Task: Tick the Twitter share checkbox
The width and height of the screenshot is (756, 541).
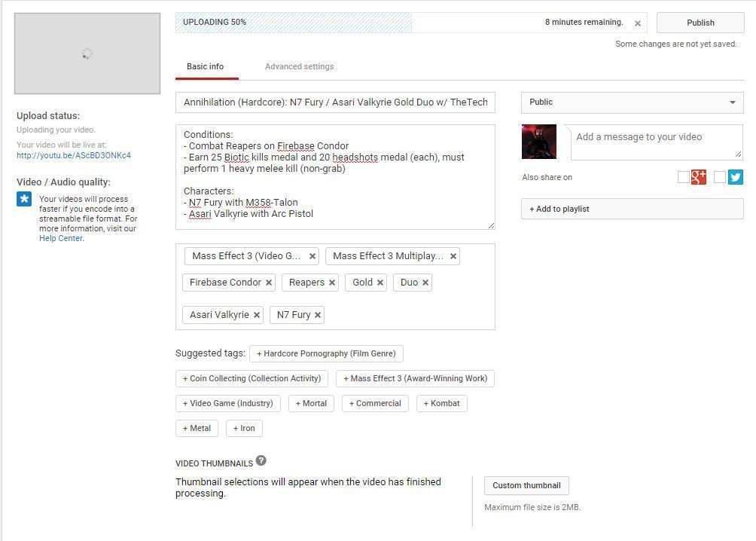Action: [x=720, y=177]
